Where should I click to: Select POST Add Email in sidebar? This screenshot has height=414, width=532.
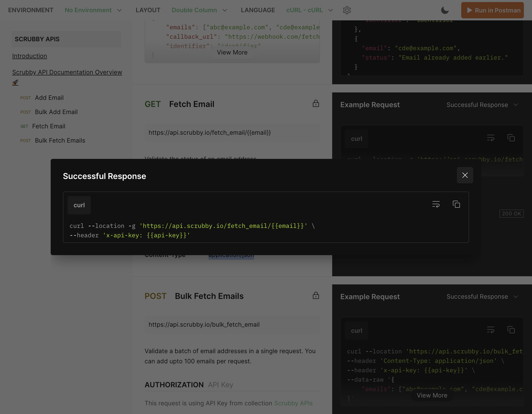tap(42, 98)
